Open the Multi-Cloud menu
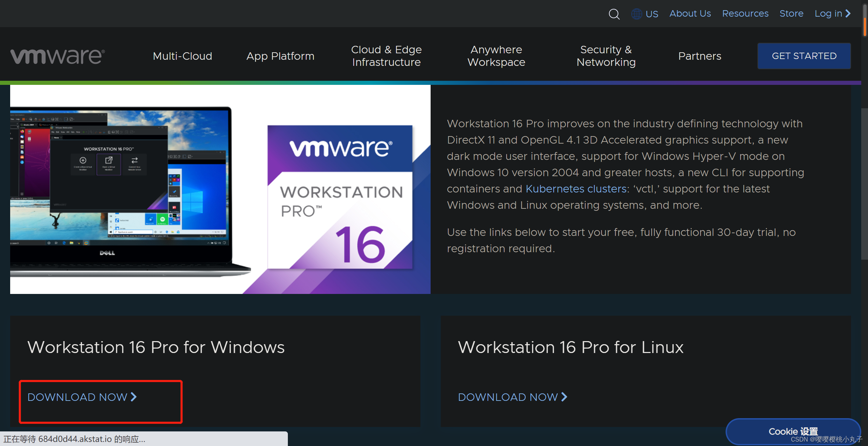The height and width of the screenshot is (446, 868). click(x=182, y=56)
